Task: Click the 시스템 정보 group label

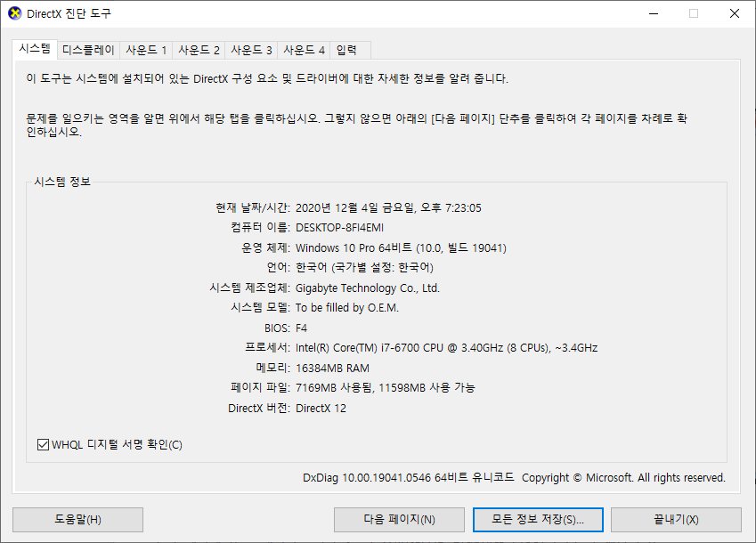Action: pyautogui.click(x=62, y=182)
